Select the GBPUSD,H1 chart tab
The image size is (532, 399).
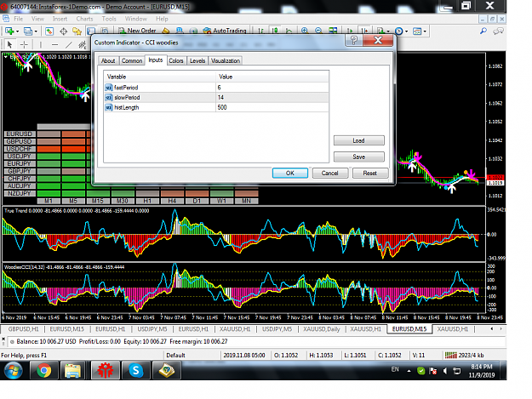coord(24,329)
